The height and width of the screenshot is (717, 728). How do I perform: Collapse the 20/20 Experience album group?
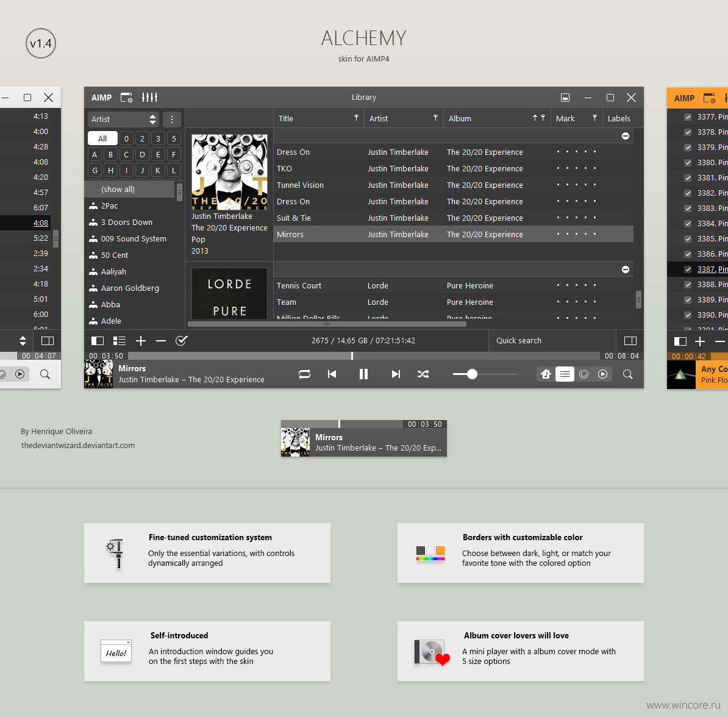pos(626,136)
